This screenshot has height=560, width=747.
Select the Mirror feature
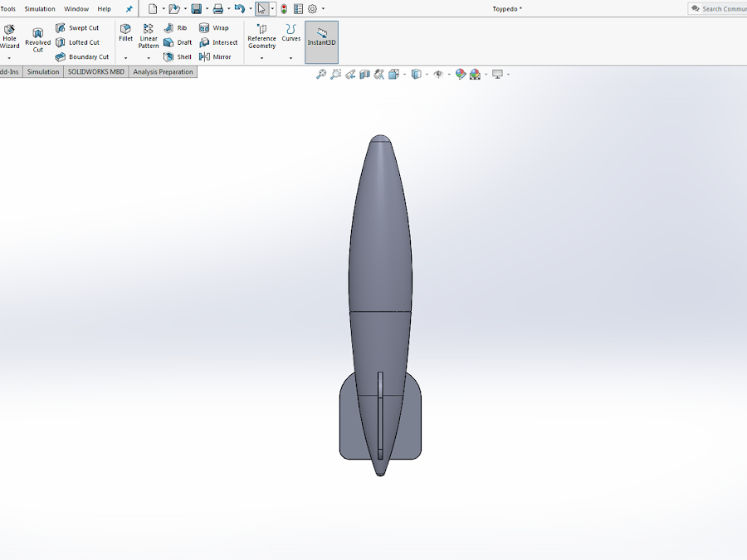coord(215,56)
